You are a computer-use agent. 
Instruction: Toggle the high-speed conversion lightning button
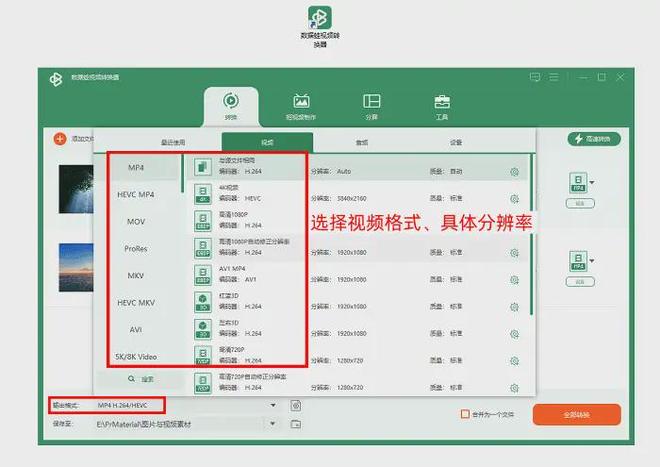pyautogui.click(x=594, y=139)
